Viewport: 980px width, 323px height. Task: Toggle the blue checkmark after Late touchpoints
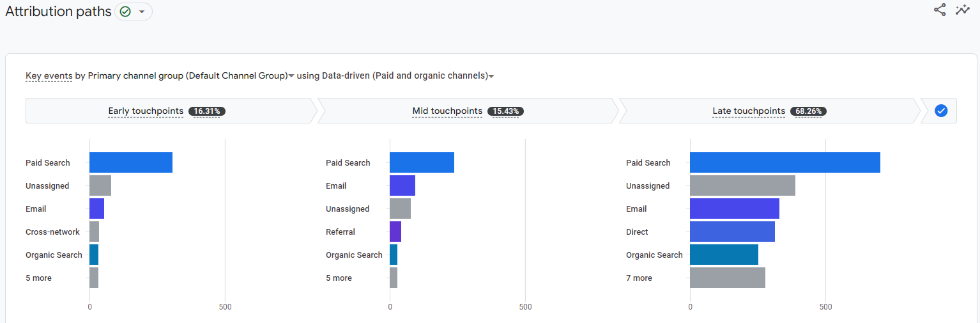941,111
